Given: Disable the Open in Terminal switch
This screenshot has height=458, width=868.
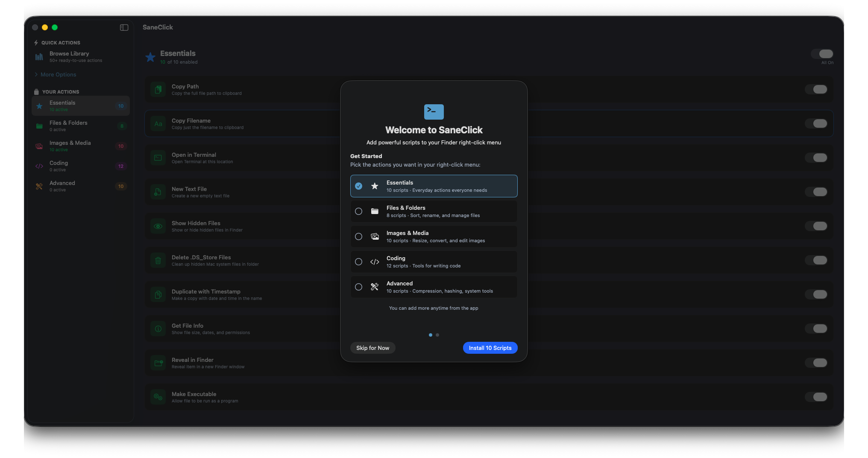Looking at the screenshot, I should (816, 158).
